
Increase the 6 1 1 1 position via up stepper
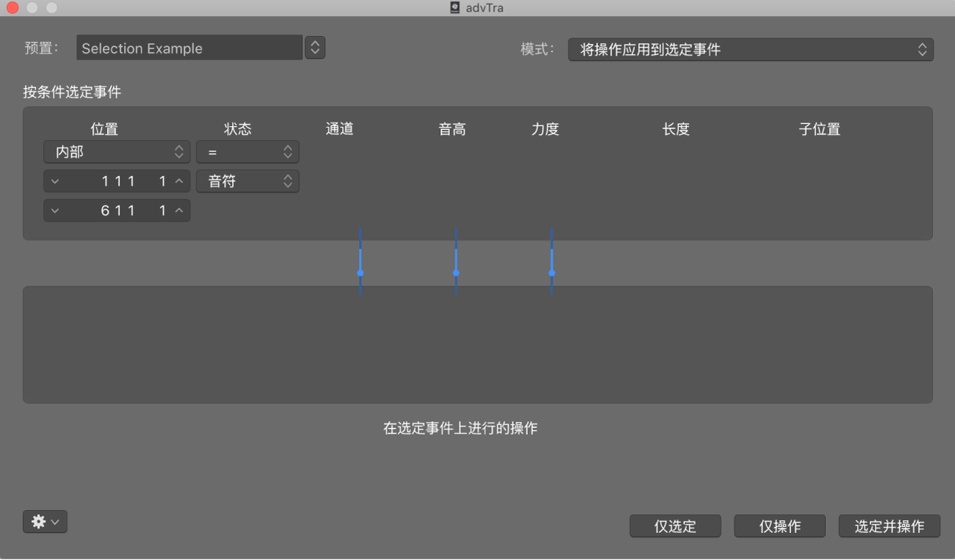(180, 210)
